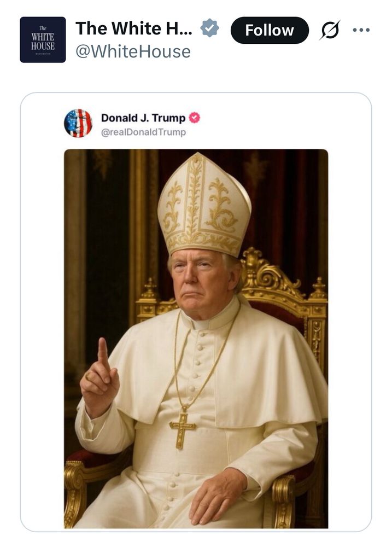The height and width of the screenshot is (547, 392).
Task: Click the white and gold mitre hat in the image
Action: coord(203,205)
